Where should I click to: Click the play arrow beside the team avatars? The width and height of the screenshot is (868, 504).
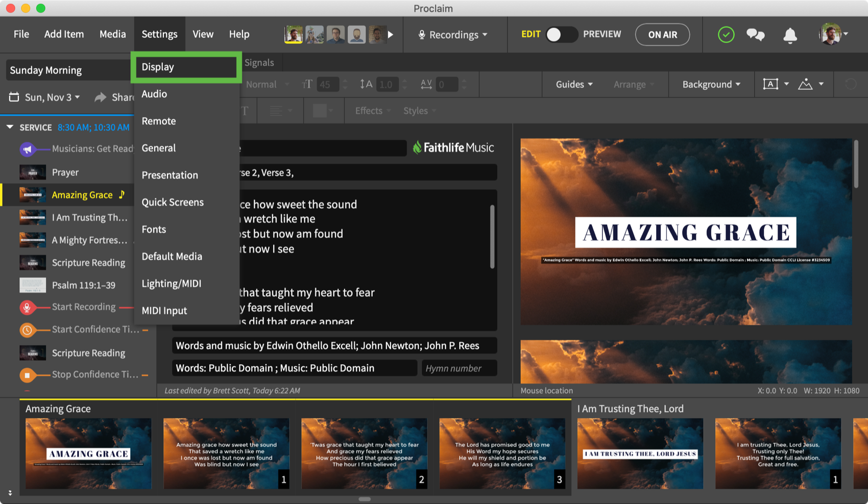391,35
